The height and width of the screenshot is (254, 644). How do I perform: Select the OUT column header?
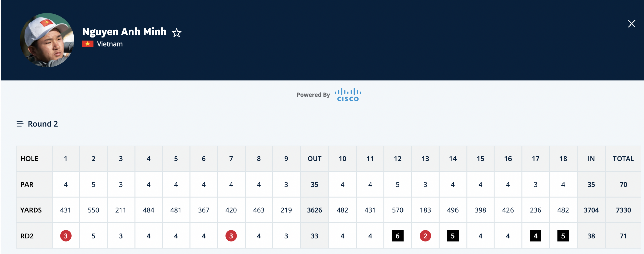tap(314, 159)
